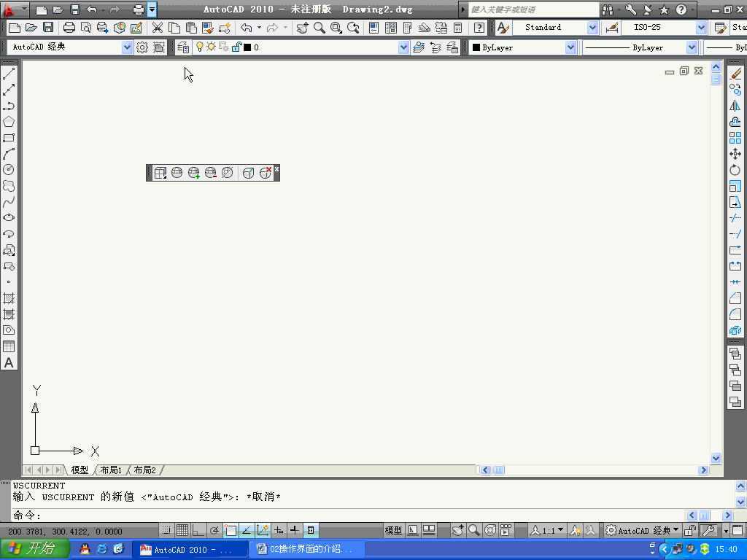Open the AutoCAD 经典 workspace dropdown
Viewport: 747px width, 560px height.
[127, 47]
